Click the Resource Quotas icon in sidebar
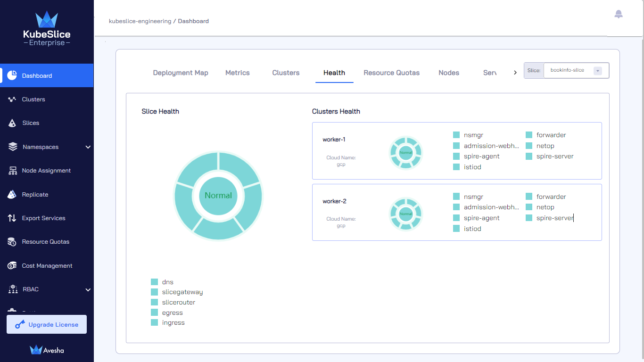The image size is (644, 362). pos(12,242)
